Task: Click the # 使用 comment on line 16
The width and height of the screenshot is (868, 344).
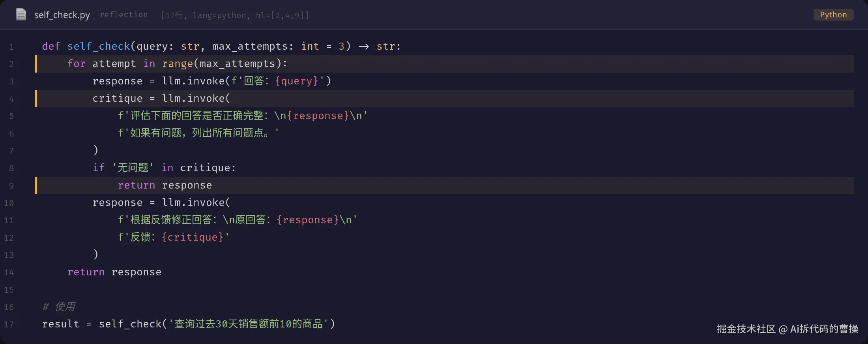Action: click(59, 307)
